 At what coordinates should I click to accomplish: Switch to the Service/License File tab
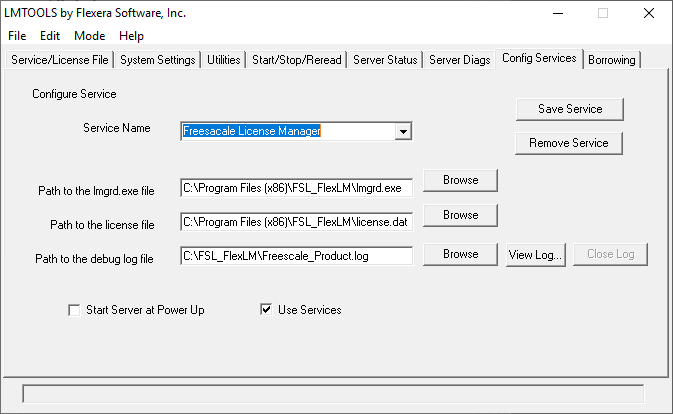(60, 60)
